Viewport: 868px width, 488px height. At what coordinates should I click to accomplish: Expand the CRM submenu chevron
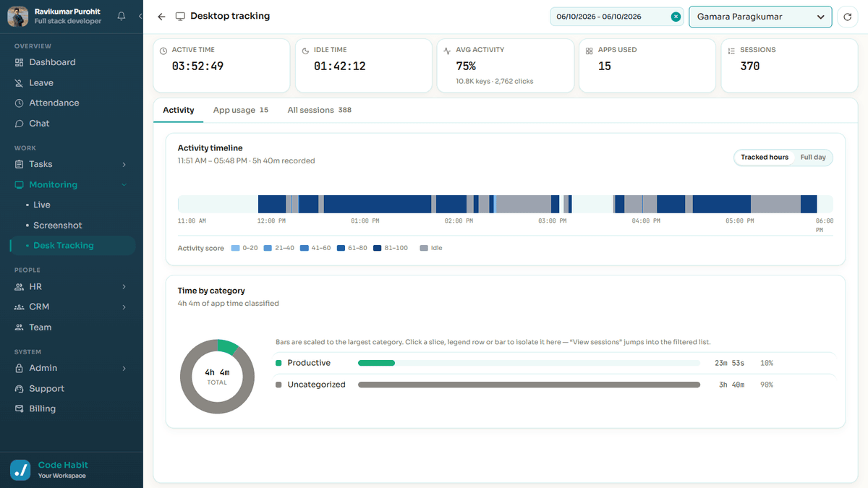click(124, 307)
